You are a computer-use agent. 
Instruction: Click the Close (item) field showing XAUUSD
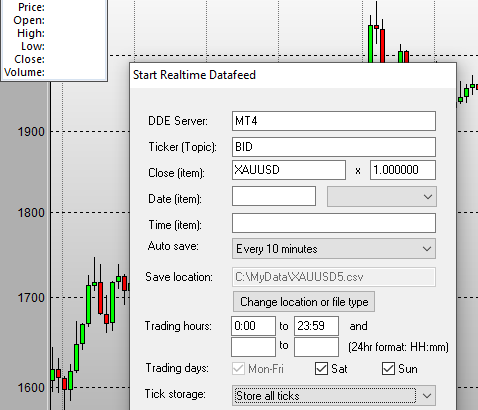289,170
